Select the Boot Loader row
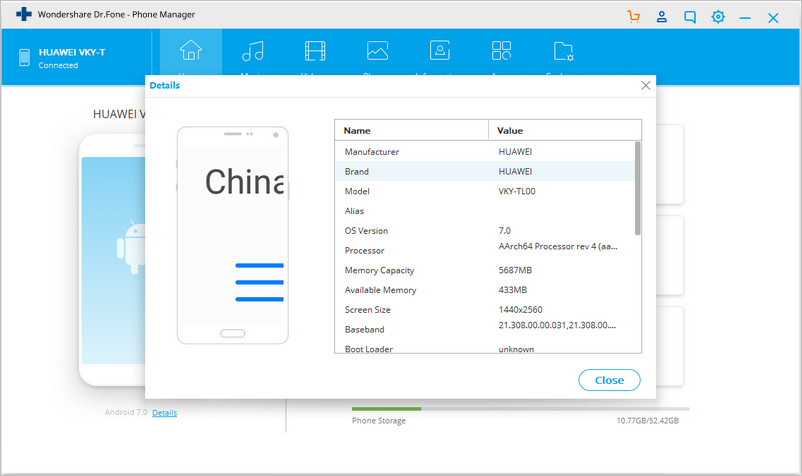 click(x=485, y=347)
